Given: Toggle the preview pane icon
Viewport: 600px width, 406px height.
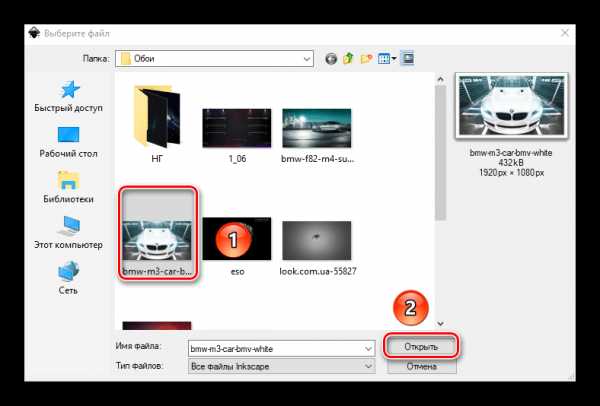Looking at the screenshot, I should point(408,58).
